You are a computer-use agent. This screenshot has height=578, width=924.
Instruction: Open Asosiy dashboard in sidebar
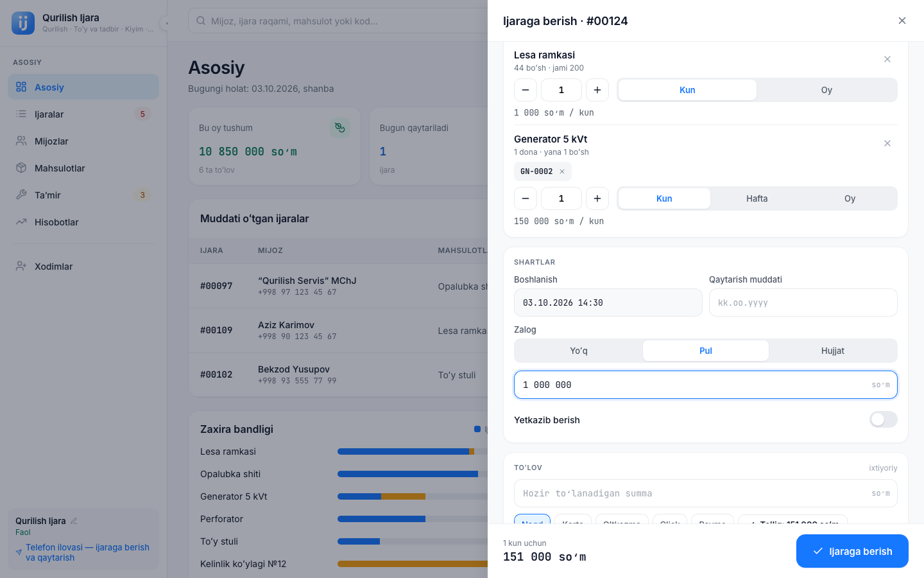[83, 87]
